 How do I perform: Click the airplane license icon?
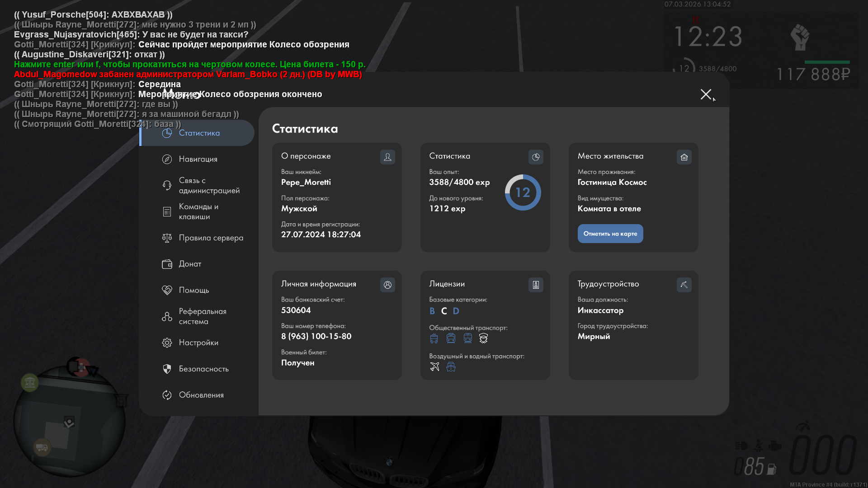(434, 366)
